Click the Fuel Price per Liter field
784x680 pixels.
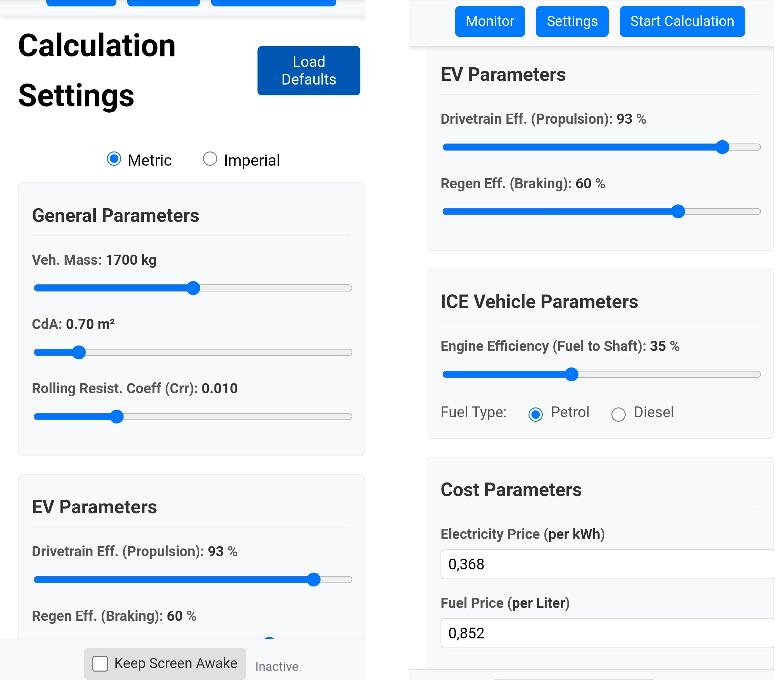coord(607,633)
